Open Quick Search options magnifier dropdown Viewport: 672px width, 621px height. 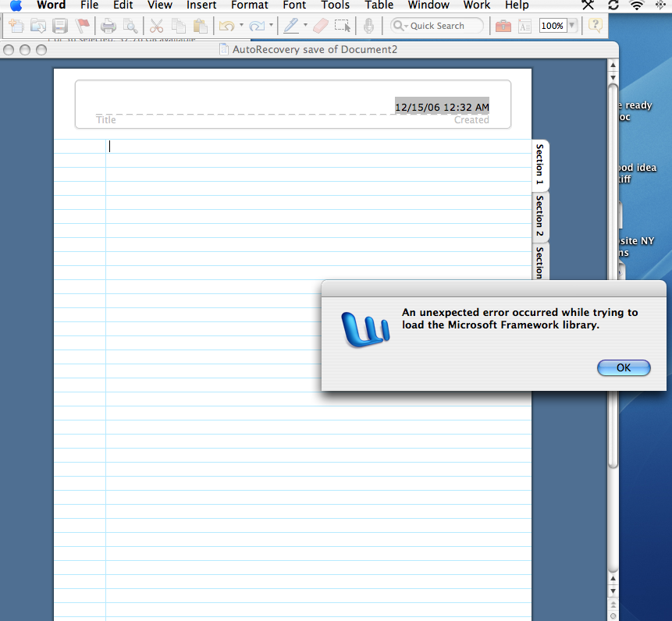pos(400,26)
